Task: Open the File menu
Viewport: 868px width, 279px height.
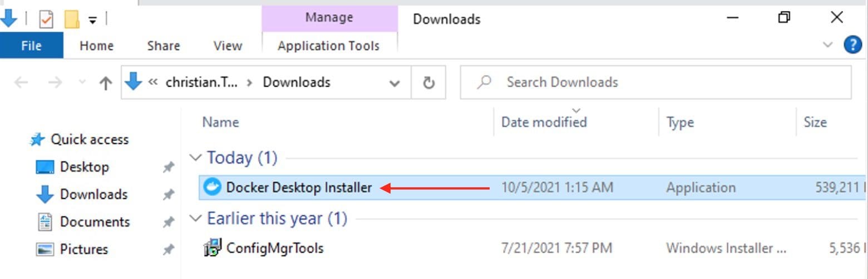Action: [31, 46]
